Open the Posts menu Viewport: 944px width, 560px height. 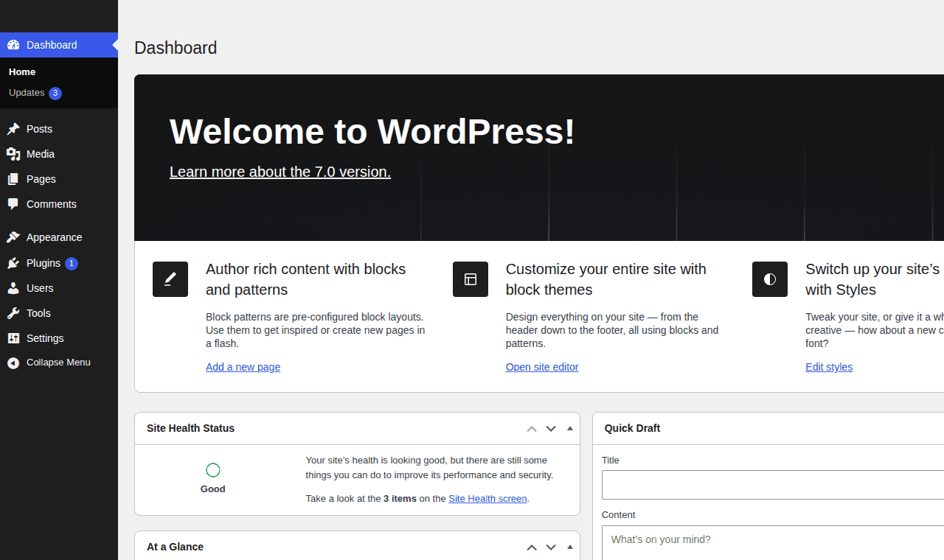[x=59, y=129]
